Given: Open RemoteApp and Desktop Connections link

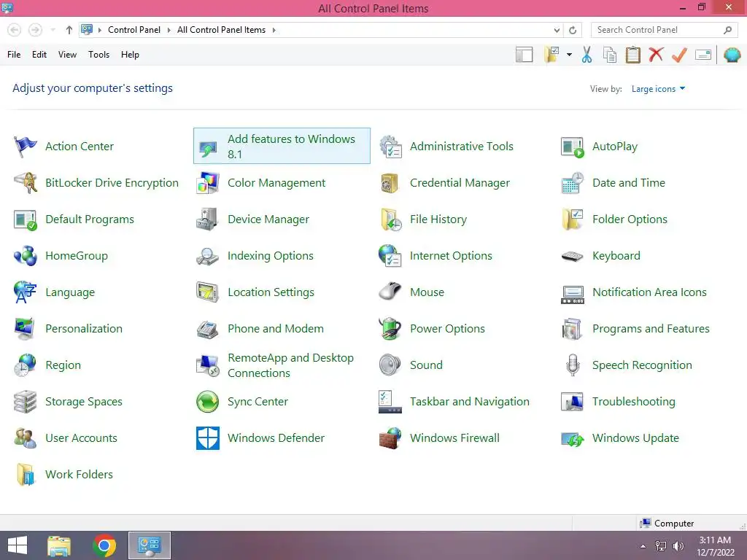Looking at the screenshot, I should pos(290,365).
